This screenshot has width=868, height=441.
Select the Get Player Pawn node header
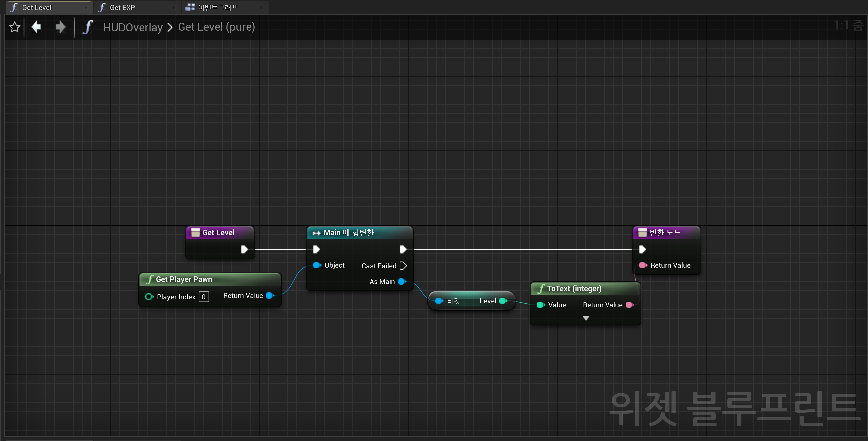pyautogui.click(x=210, y=279)
